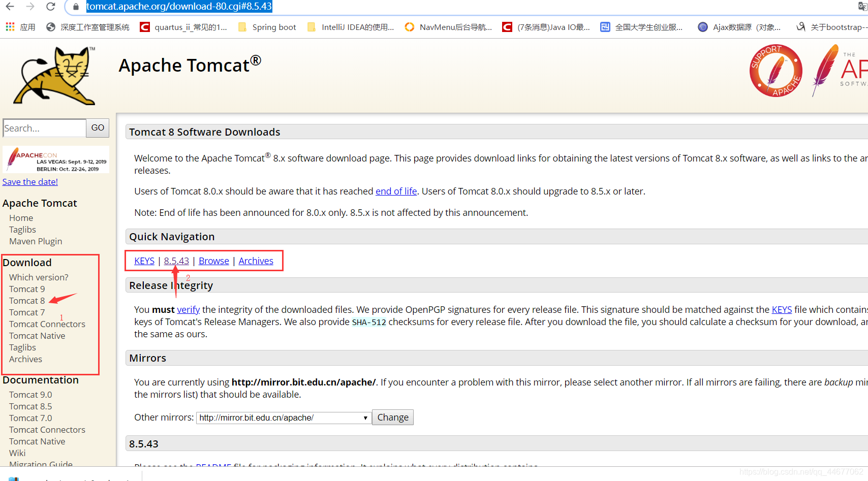Open Maven Plugin in the sidebar

coord(36,241)
